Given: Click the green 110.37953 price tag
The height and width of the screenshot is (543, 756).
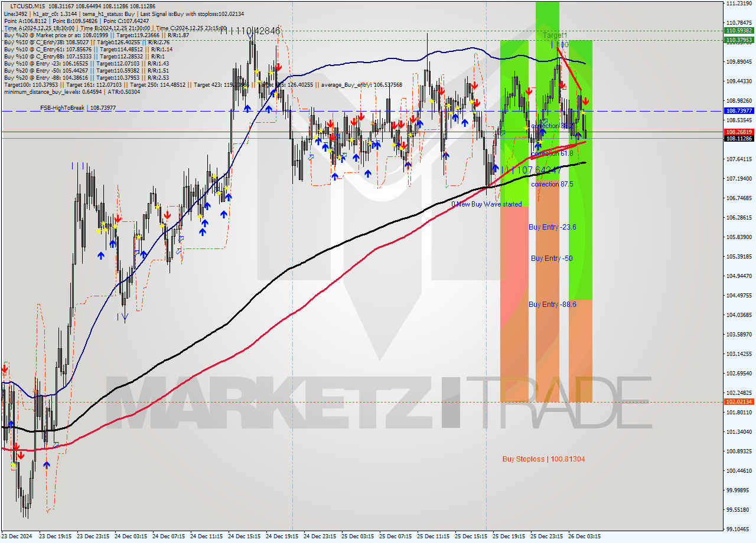Looking at the screenshot, I should [x=739, y=40].
